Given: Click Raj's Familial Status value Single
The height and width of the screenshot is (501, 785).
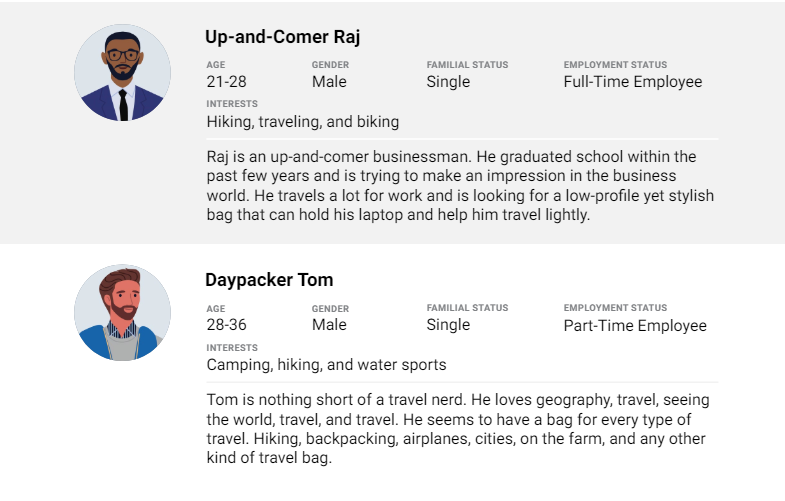Looking at the screenshot, I should (x=448, y=82).
